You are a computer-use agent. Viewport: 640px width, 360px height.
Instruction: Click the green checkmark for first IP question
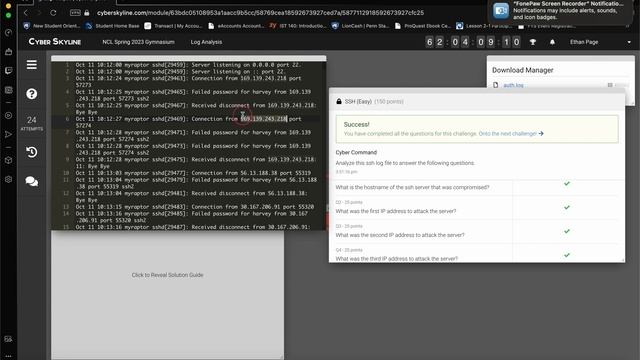pyautogui.click(x=567, y=207)
